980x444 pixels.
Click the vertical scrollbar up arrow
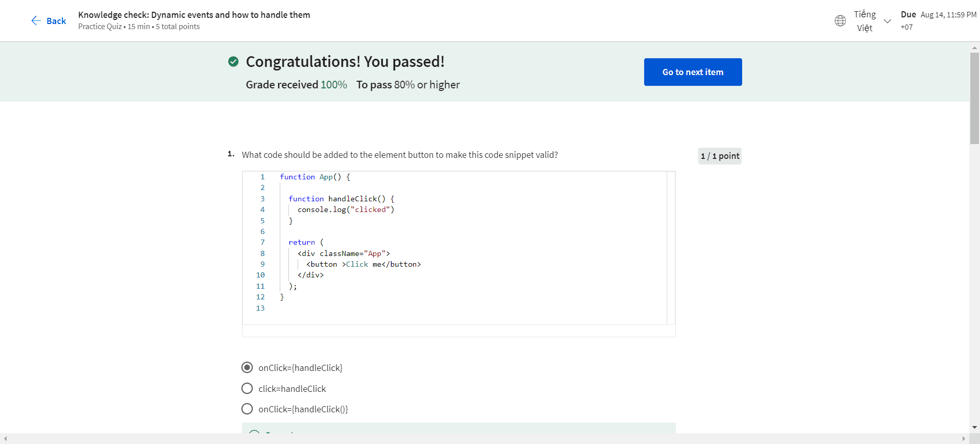pos(974,48)
